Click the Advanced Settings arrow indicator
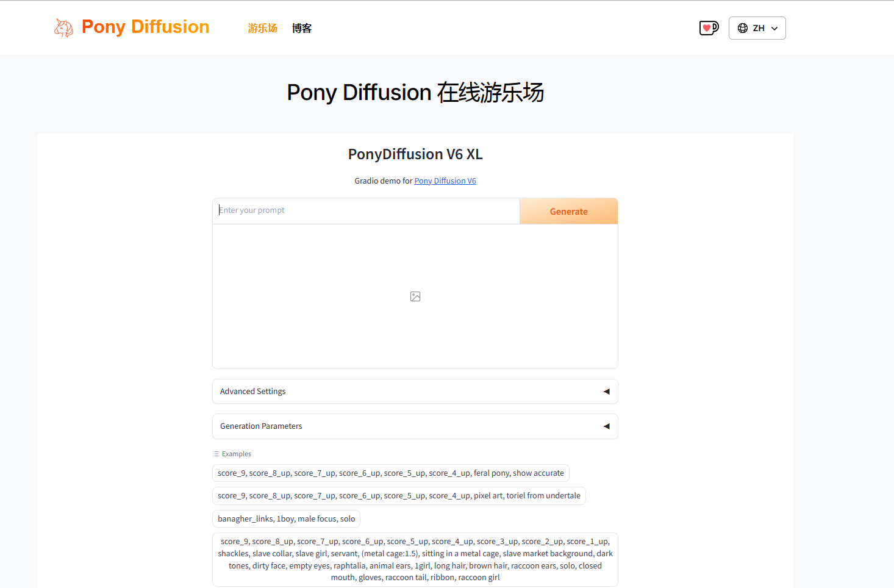Image resolution: width=894 pixels, height=588 pixels. (606, 392)
